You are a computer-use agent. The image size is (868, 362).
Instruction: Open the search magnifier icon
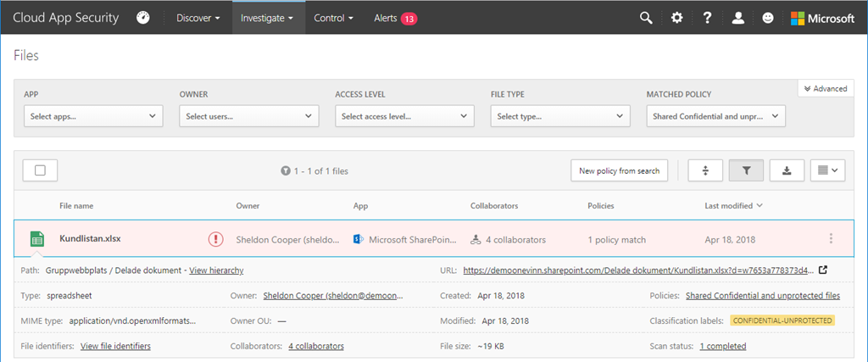(x=646, y=18)
